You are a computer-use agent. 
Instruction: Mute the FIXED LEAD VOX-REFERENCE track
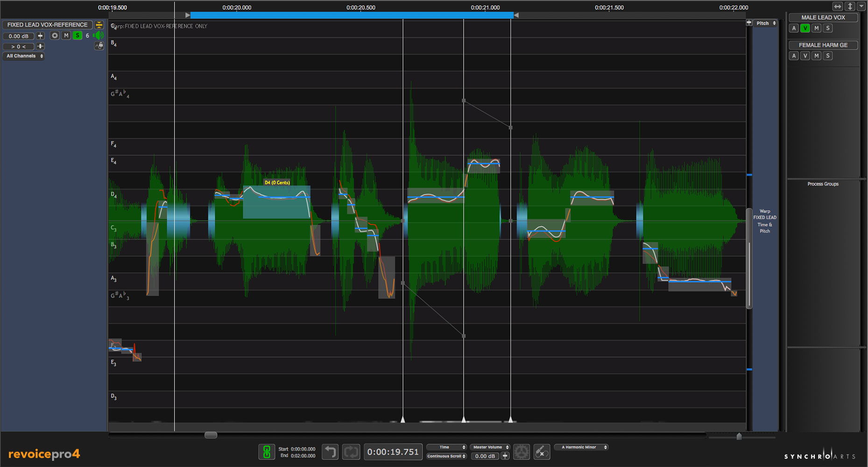coord(66,35)
